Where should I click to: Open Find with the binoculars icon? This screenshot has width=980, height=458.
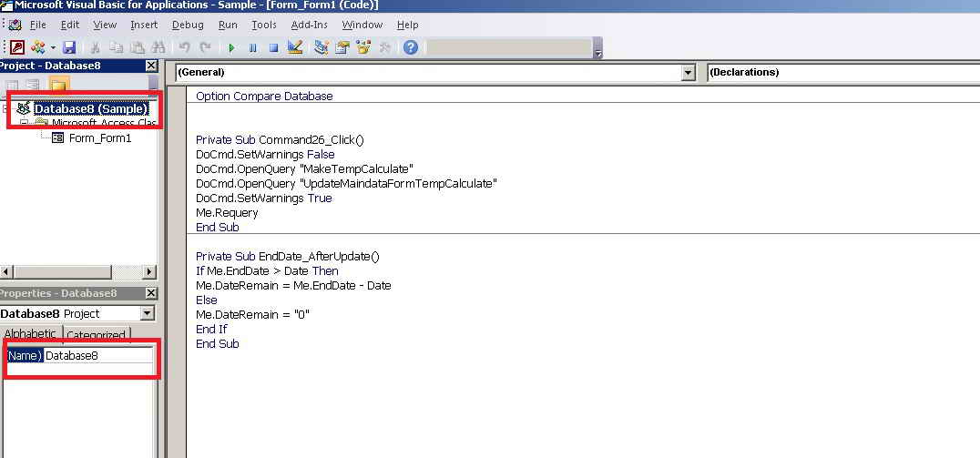pyautogui.click(x=158, y=47)
